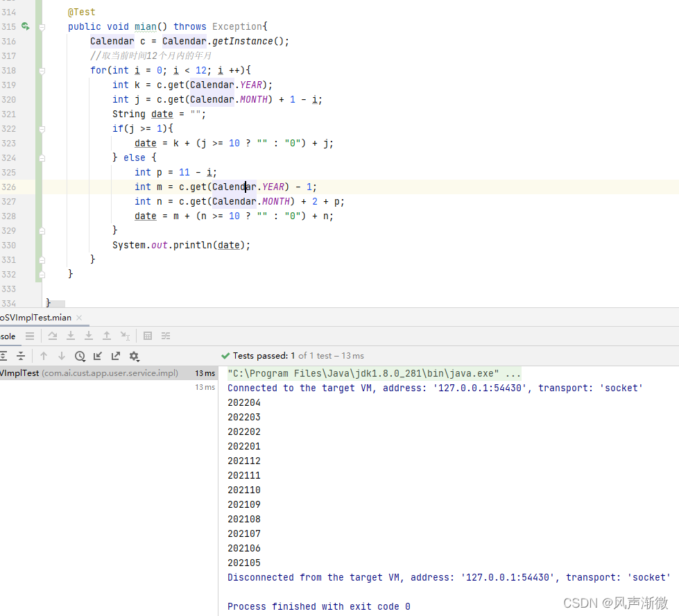
Task: Click console output line 202105
Action: tap(244, 563)
